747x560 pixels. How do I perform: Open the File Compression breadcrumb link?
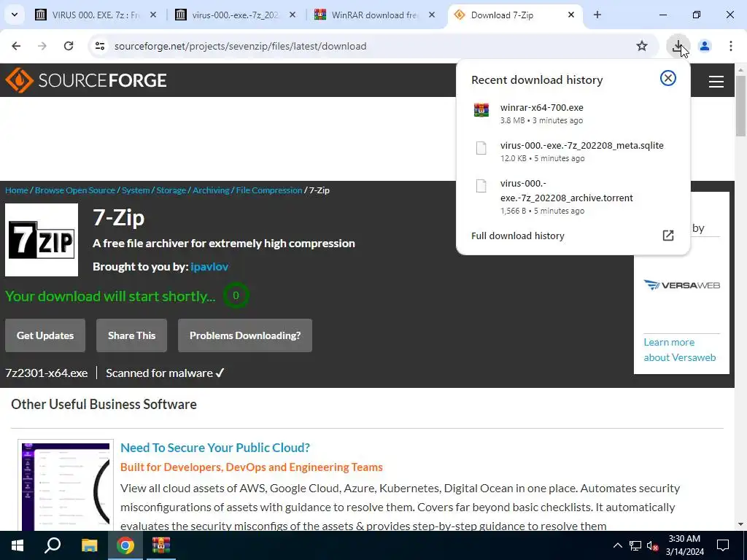point(269,190)
